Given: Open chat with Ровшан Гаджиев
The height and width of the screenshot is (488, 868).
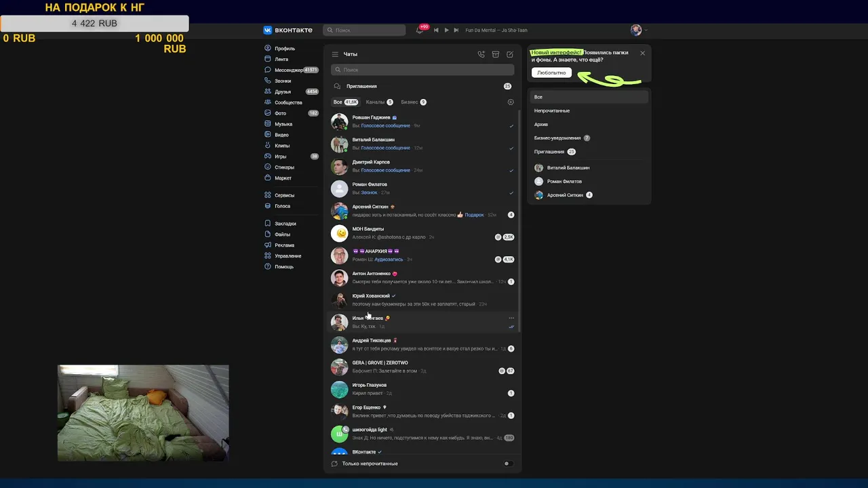Looking at the screenshot, I should tap(422, 121).
